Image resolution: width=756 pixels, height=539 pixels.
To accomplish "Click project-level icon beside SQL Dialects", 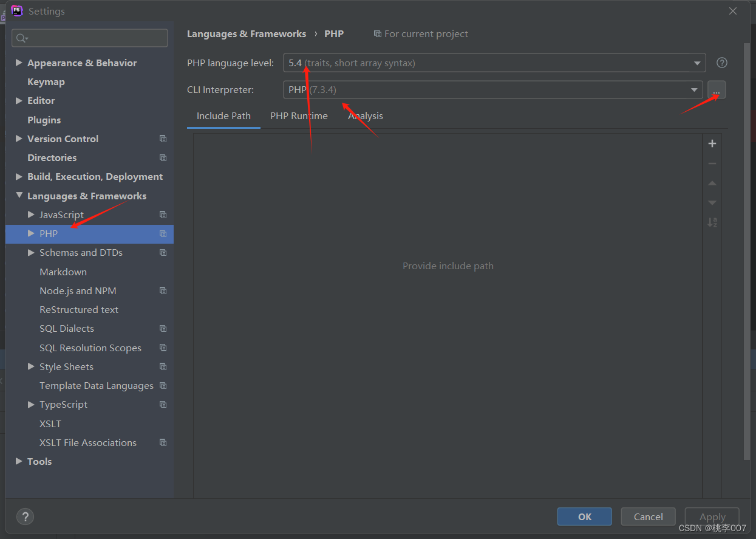I will [x=163, y=328].
